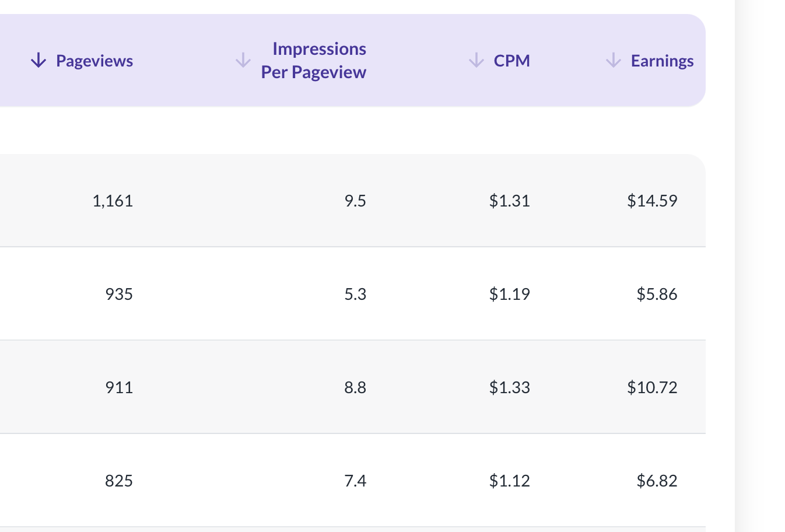785x532 pixels.
Task: Click the 9.5 impressions per pageview value
Action: [x=355, y=201]
